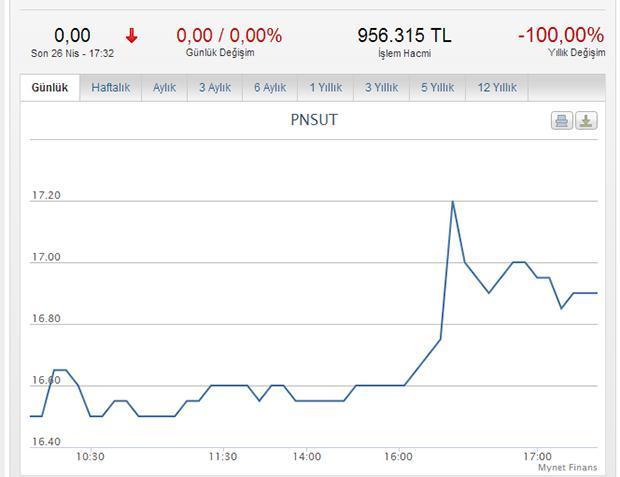The image size is (620, 477).
Task: Click the 0,00 / 0,00% Günlük Değişim value
Action: click(x=229, y=36)
